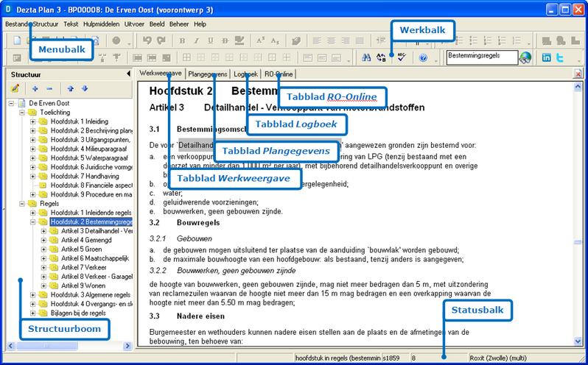Toggle Underline formatting
588x365 pixels.
click(x=211, y=40)
